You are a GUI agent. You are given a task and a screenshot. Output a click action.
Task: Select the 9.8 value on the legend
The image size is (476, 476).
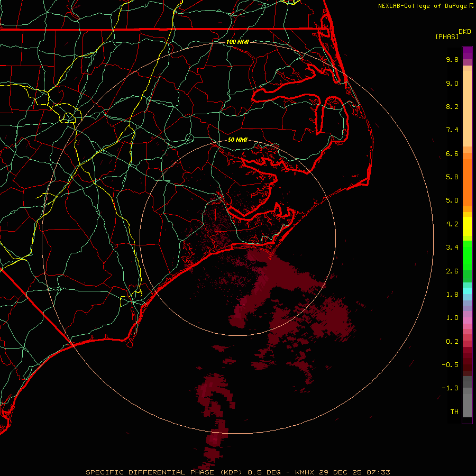point(452,59)
